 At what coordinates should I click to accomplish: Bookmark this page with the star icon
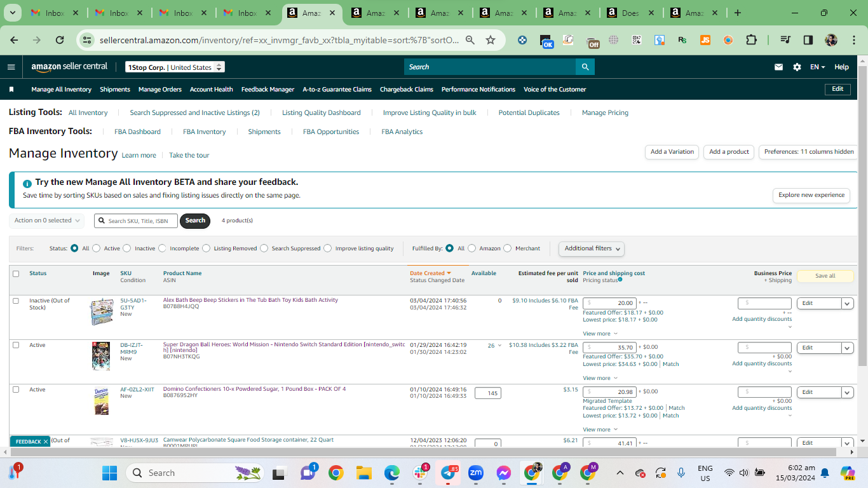pos(491,40)
